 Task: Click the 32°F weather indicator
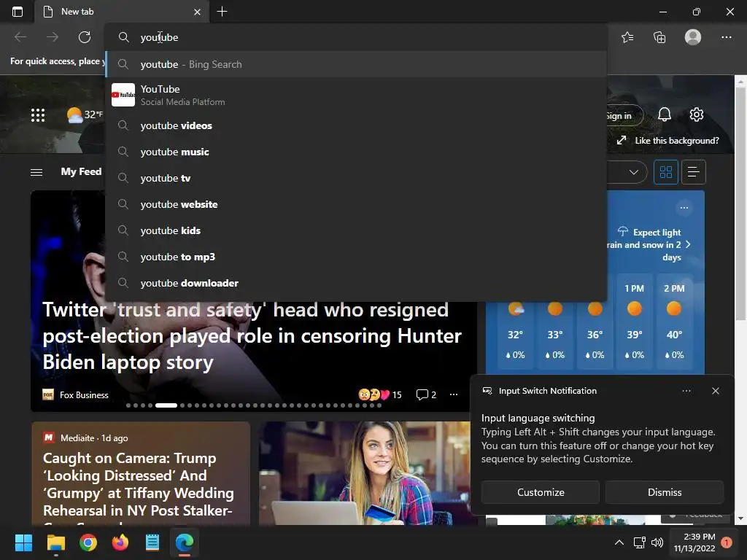click(x=85, y=114)
